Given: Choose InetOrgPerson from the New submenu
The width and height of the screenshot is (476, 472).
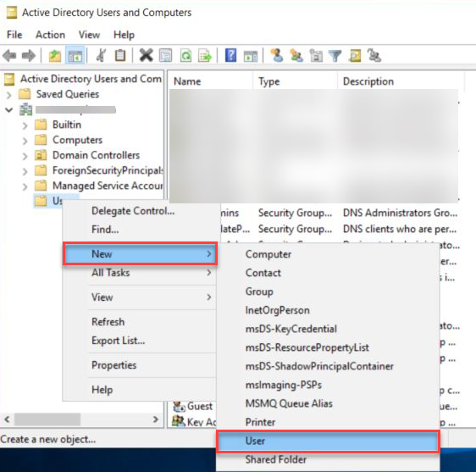Looking at the screenshot, I should pyautogui.click(x=328, y=310).
